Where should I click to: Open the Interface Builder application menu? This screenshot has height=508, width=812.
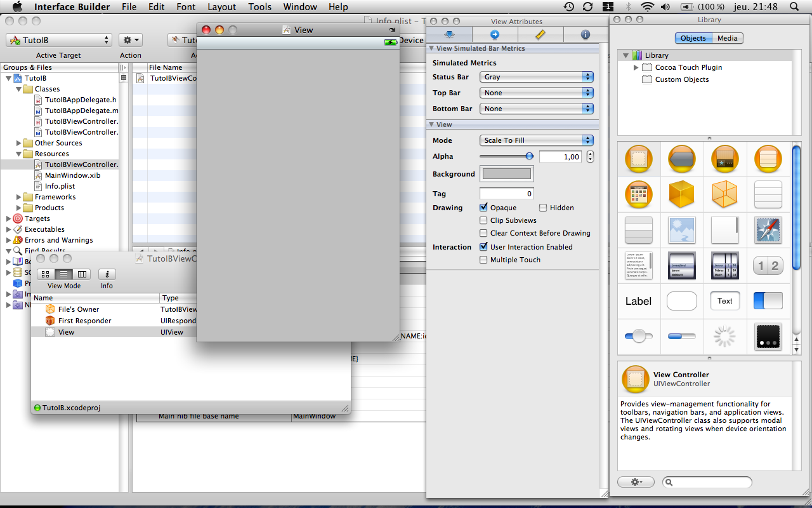72,7
